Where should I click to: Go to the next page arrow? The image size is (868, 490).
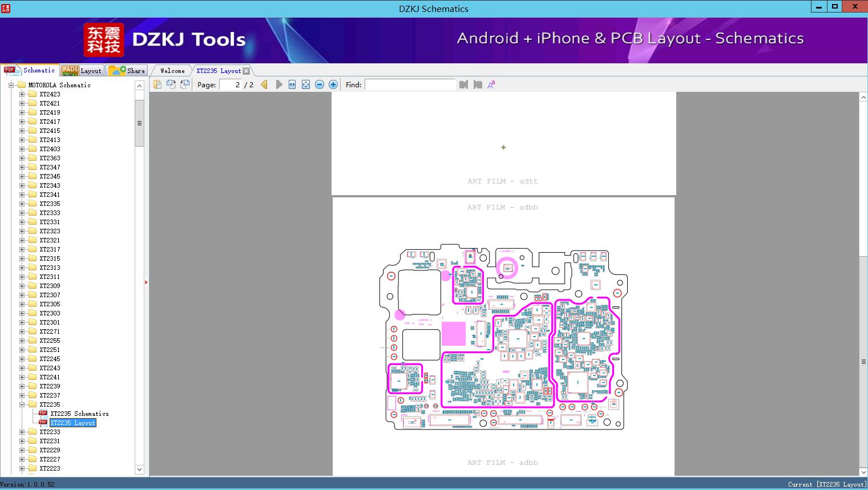click(279, 84)
